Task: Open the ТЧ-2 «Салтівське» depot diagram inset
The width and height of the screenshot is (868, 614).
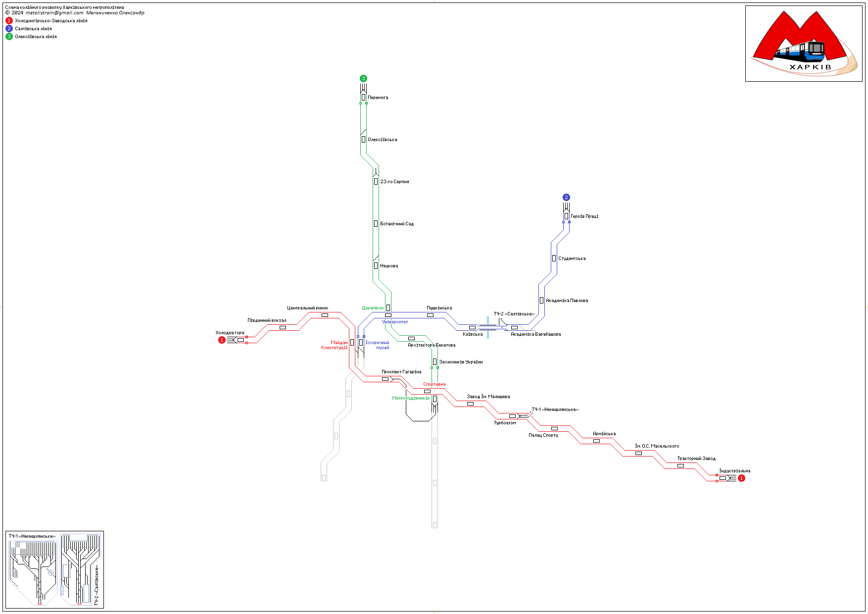Action: point(80,569)
